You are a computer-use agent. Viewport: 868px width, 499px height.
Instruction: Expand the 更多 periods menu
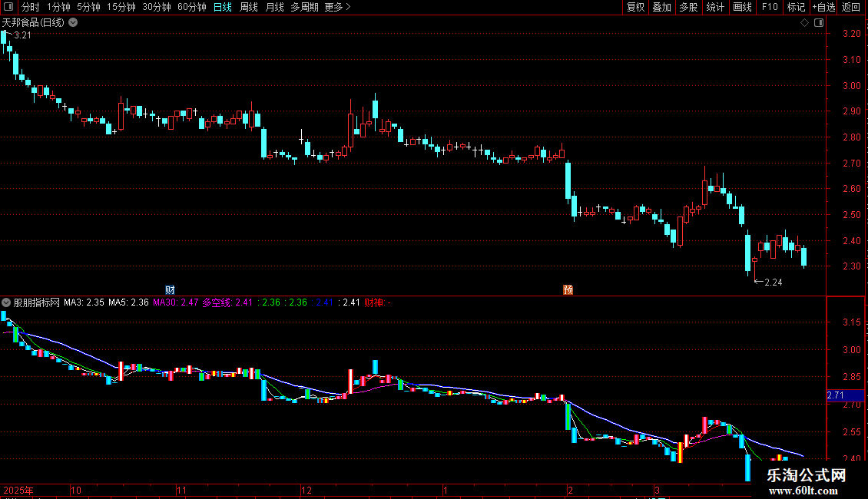(337, 7)
